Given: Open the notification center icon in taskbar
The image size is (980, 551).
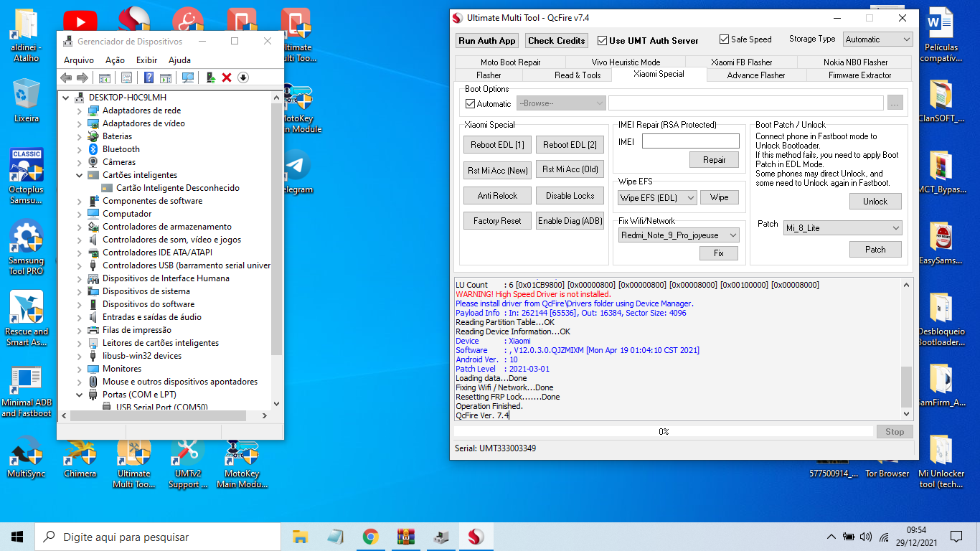Looking at the screenshot, I should click(x=956, y=537).
